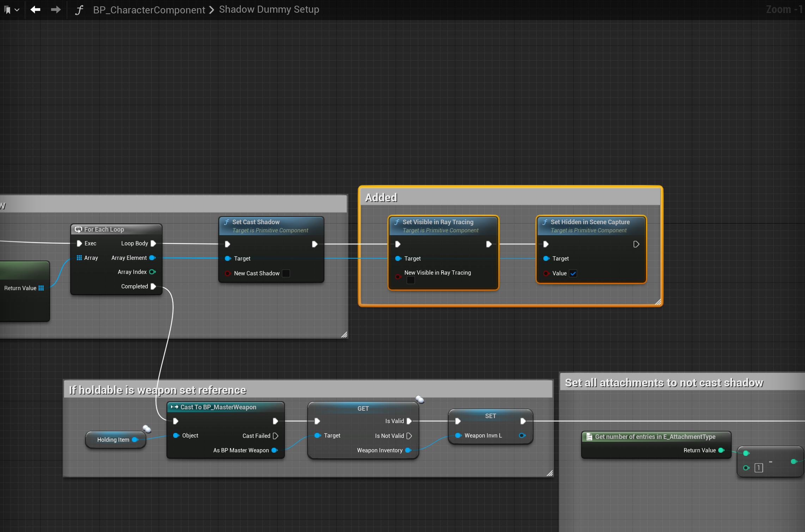The width and height of the screenshot is (805, 532).
Task: Click the Cast Failed exec pin
Action: (276, 436)
